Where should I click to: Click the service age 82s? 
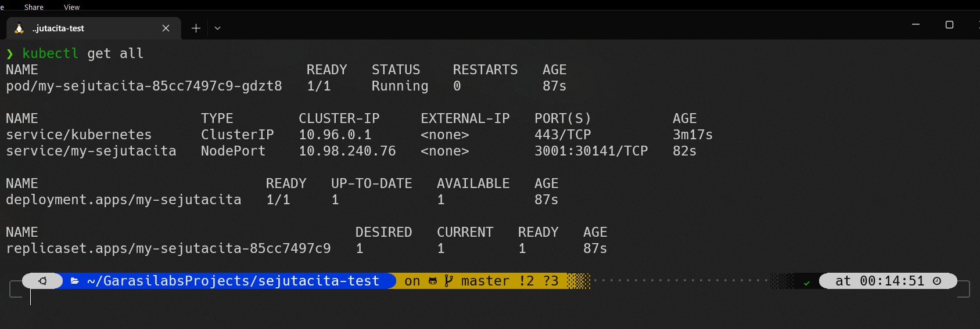click(684, 151)
